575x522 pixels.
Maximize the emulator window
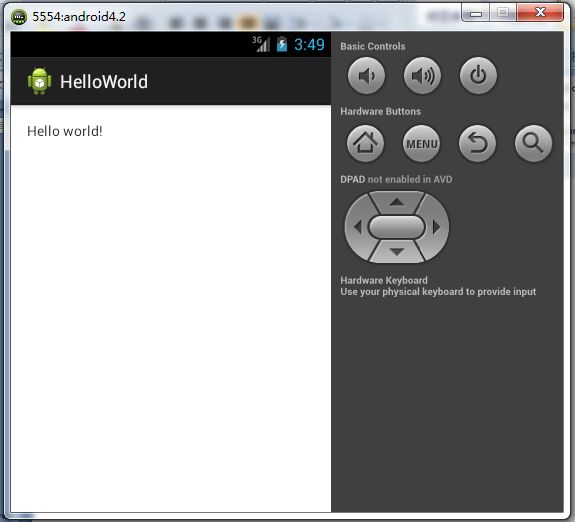(x=503, y=13)
